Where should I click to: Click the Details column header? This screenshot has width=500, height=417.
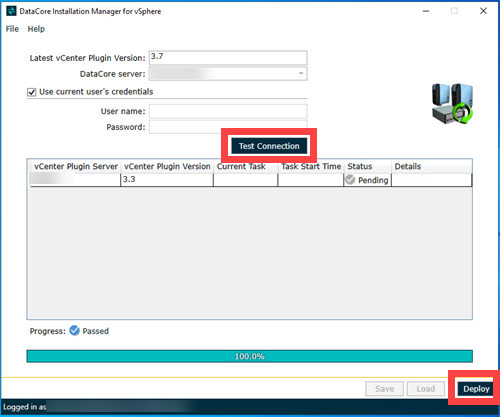(432, 166)
